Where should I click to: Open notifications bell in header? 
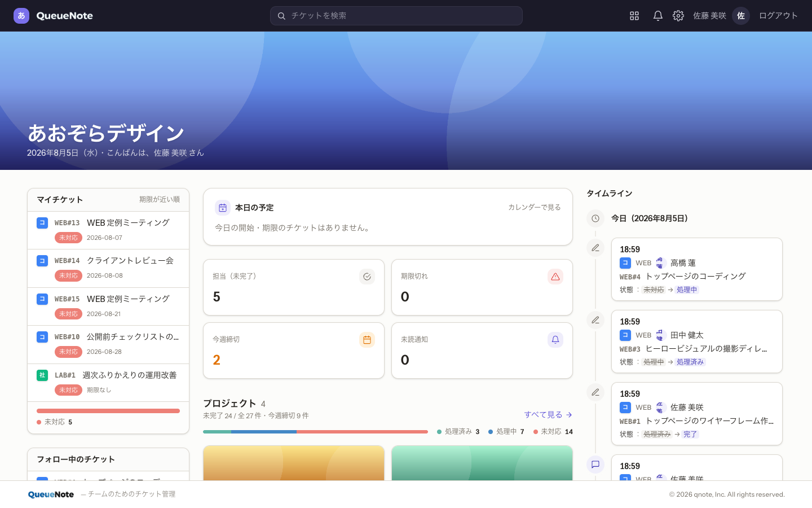tap(657, 16)
